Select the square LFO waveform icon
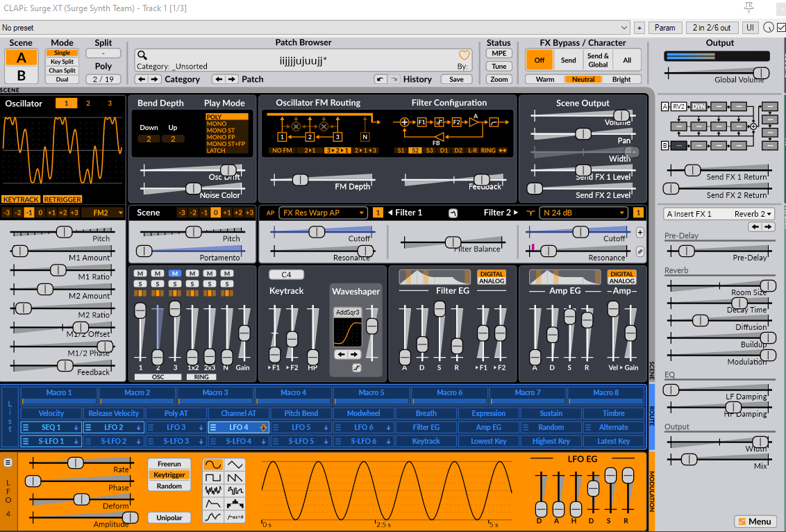The width and height of the screenshot is (786, 532). (213, 477)
